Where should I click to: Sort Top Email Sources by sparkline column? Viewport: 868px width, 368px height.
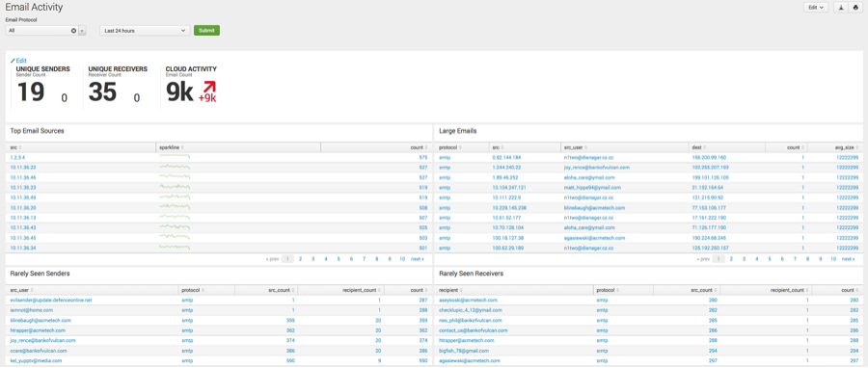point(171,147)
